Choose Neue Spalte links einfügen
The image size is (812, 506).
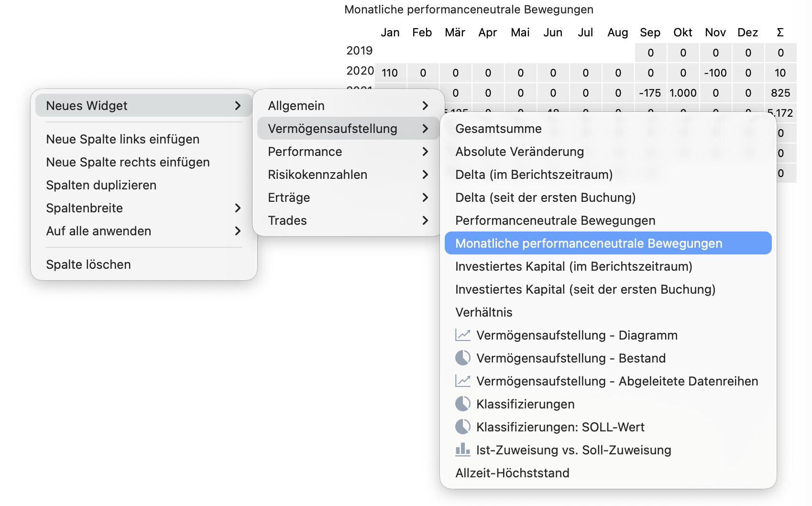pos(122,139)
